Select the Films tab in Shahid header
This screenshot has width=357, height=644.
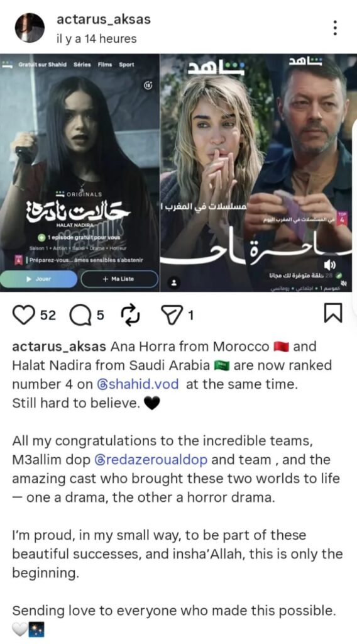105,65
